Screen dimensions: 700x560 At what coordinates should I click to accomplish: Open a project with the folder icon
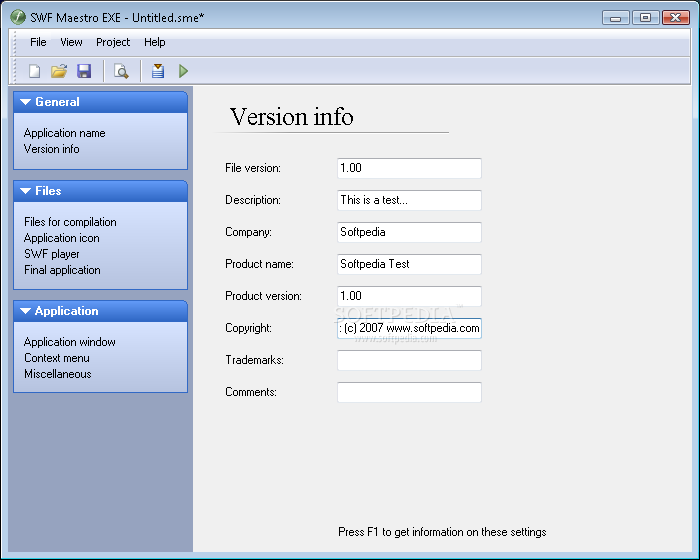click(x=59, y=71)
